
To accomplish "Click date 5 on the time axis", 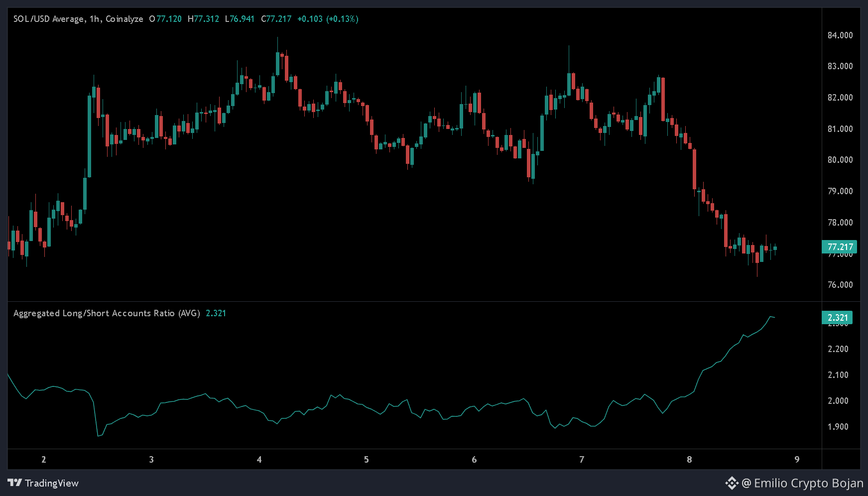I will (x=367, y=460).
